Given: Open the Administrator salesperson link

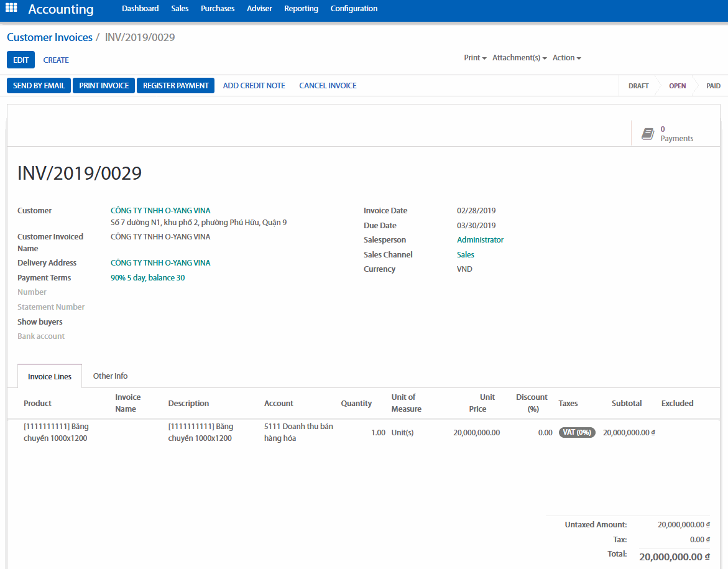Looking at the screenshot, I should [x=480, y=240].
